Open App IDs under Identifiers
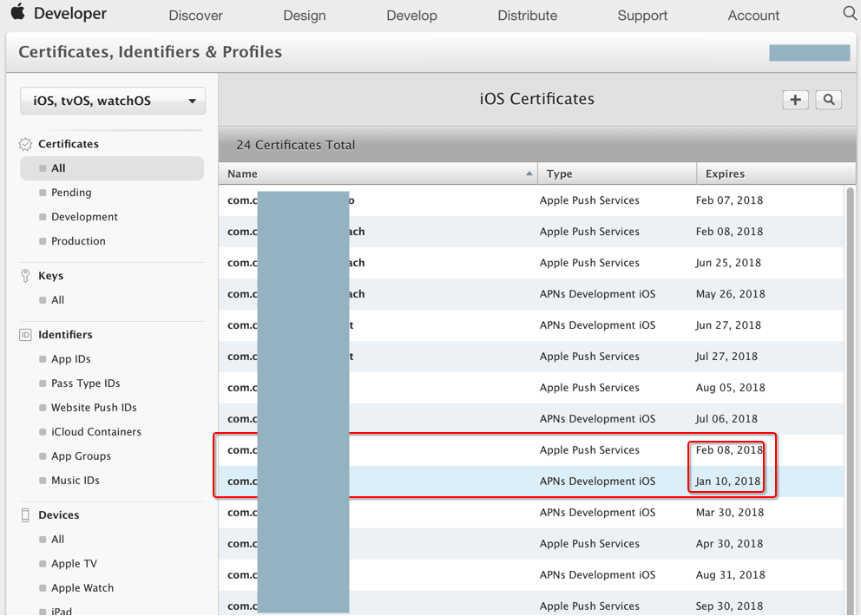861x616 pixels. click(x=71, y=359)
